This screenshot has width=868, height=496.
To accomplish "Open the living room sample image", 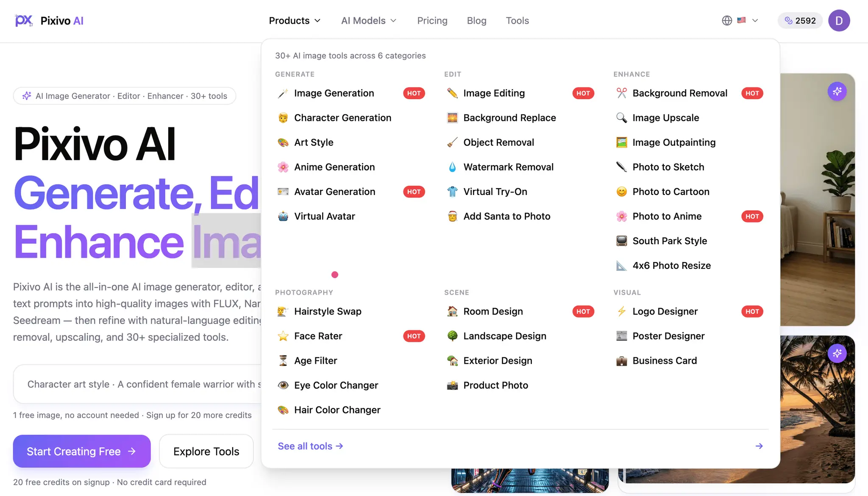I will [817, 200].
